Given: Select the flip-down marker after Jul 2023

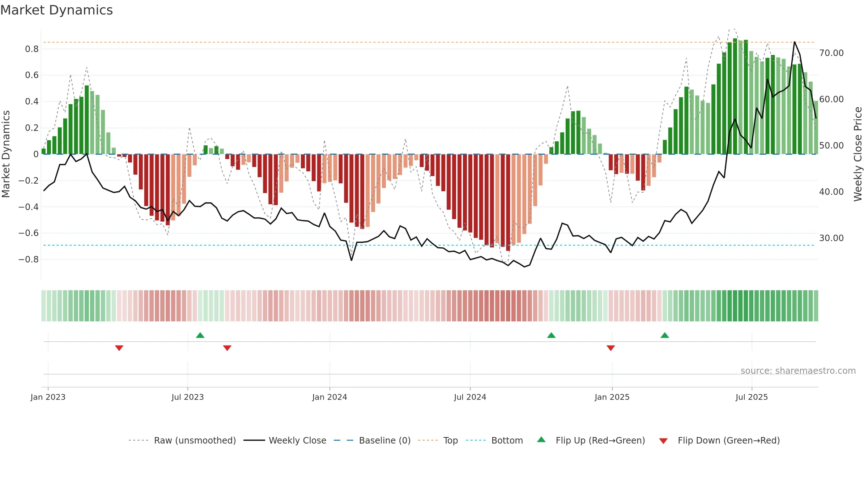Looking at the screenshot, I should click(227, 348).
